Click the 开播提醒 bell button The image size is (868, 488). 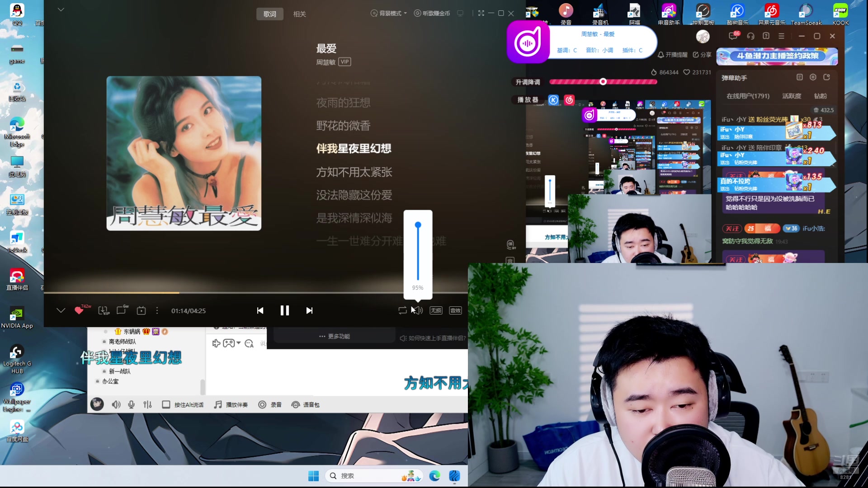(x=672, y=55)
